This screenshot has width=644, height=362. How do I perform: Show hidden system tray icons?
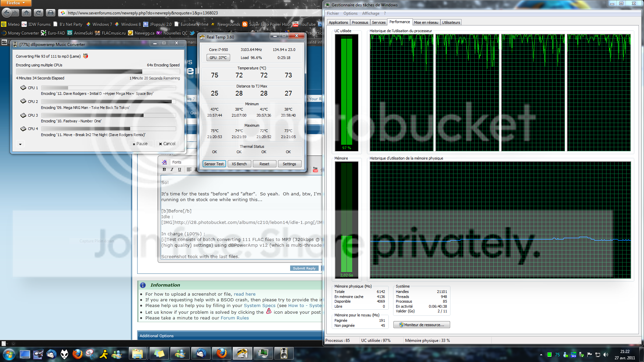point(541,355)
